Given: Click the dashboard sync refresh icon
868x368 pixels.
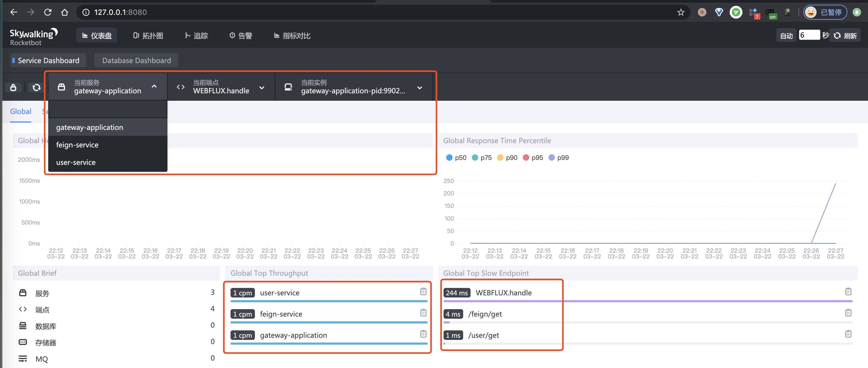Looking at the screenshot, I should 36,87.
